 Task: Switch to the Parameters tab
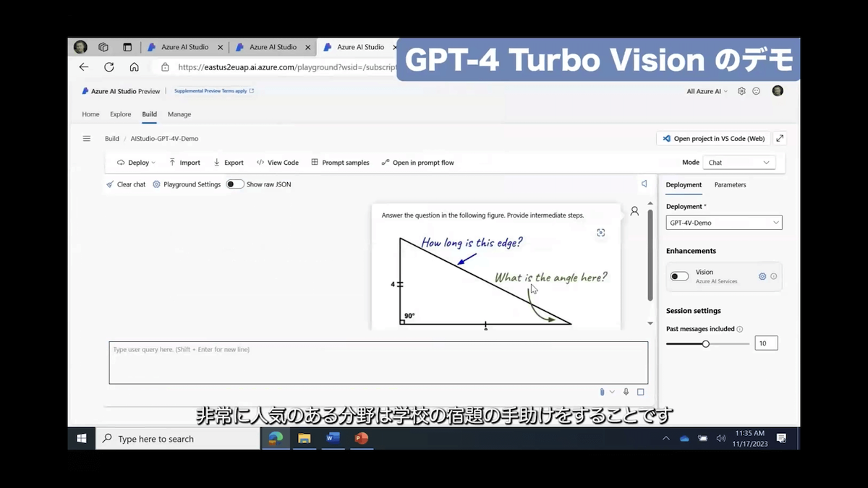[x=730, y=184]
